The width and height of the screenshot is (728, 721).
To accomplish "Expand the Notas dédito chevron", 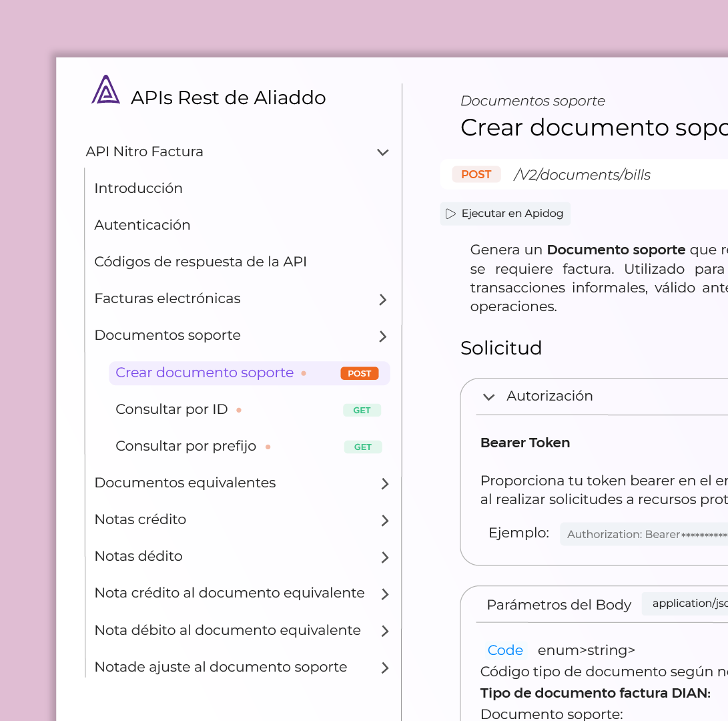I will pos(385,557).
